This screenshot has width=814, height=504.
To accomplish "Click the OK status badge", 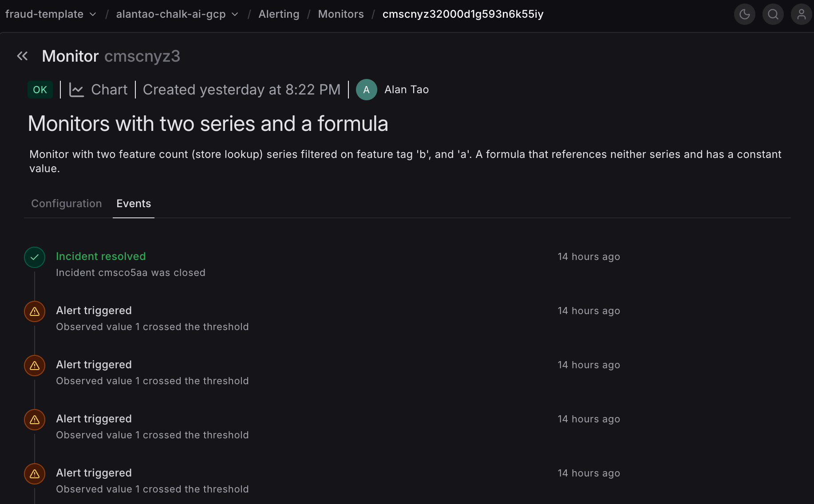I will coord(40,90).
